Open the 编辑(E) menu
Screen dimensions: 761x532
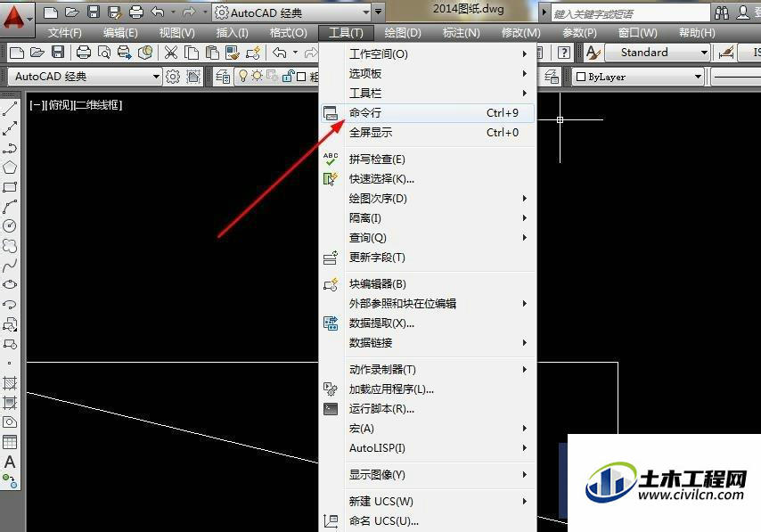pyautogui.click(x=120, y=33)
